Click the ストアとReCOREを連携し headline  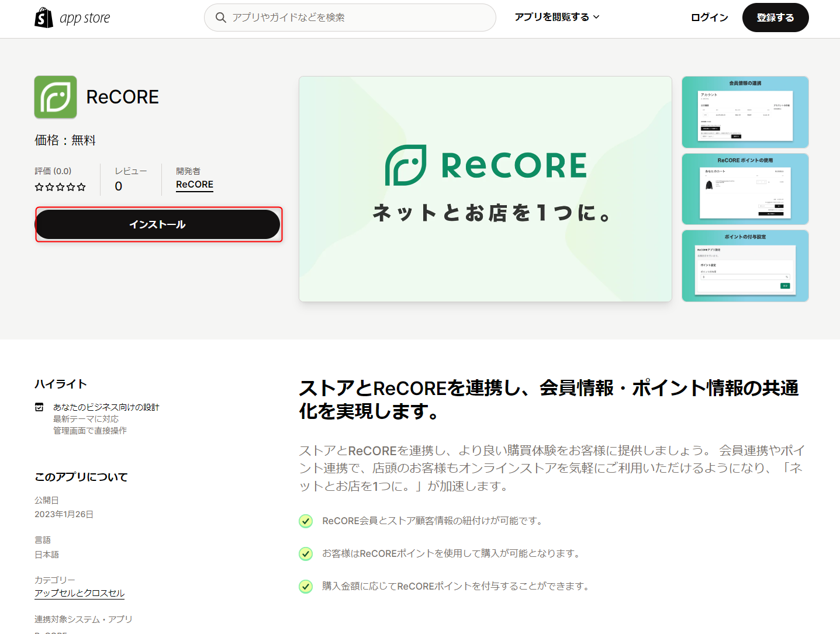pyautogui.click(x=548, y=400)
